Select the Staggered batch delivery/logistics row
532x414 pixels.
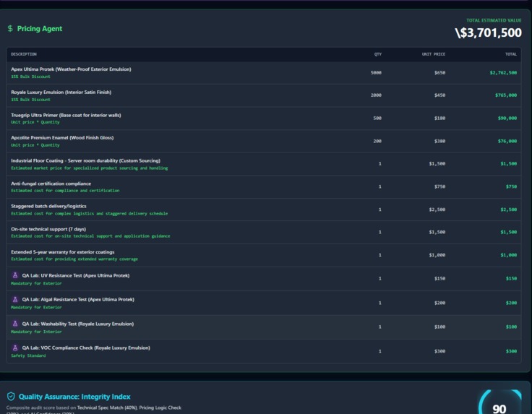(x=264, y=210)
